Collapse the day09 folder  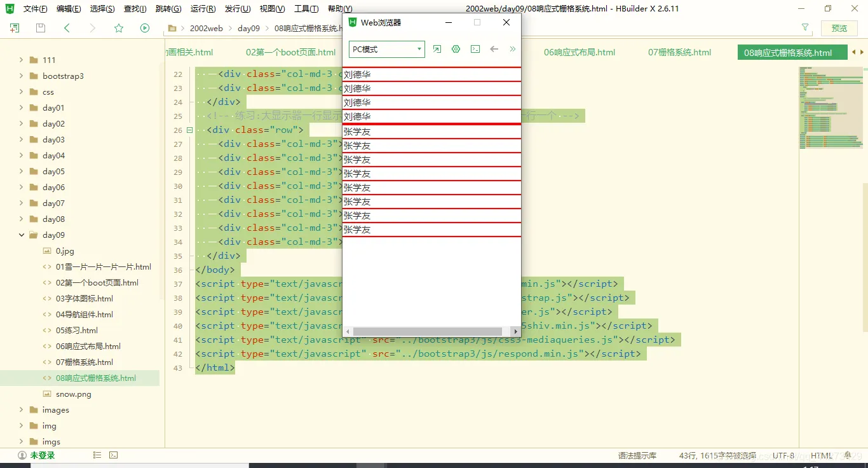pyautogui.click(x=21, y=235)
